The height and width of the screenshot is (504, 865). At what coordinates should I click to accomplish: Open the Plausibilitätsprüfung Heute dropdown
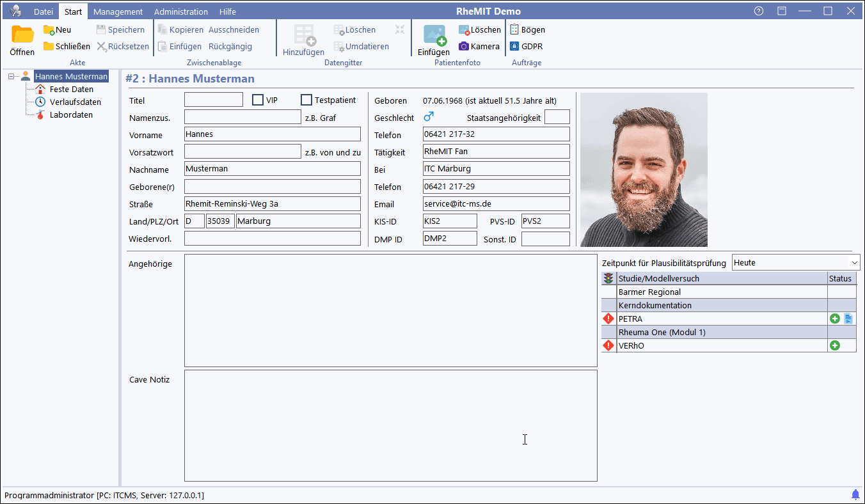(x=854, y=263)
